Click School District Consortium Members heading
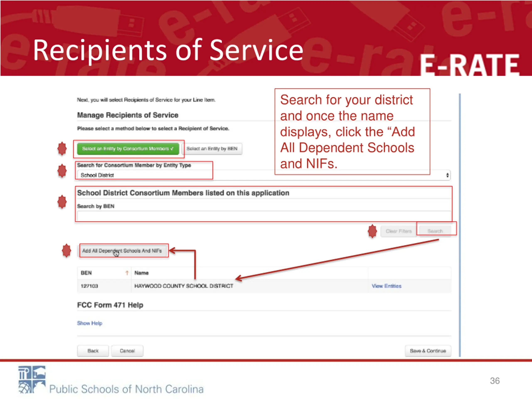 click(x=183, y=193)
